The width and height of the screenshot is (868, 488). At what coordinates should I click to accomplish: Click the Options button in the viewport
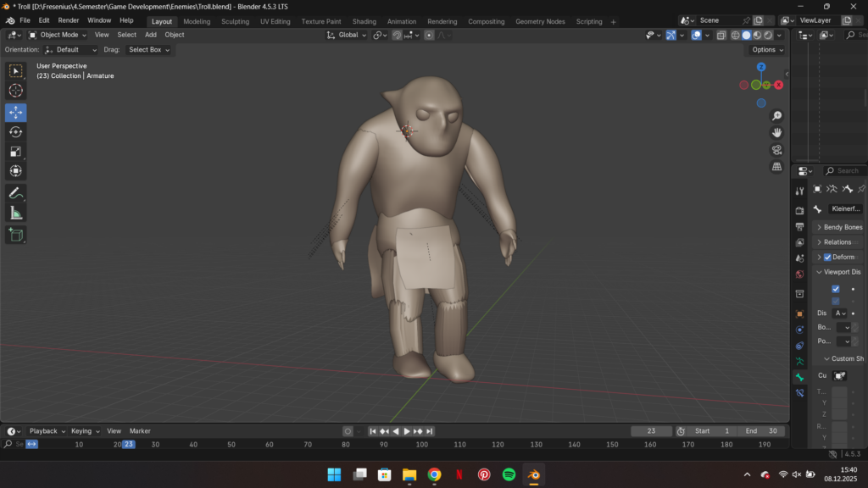pos(766,50)
